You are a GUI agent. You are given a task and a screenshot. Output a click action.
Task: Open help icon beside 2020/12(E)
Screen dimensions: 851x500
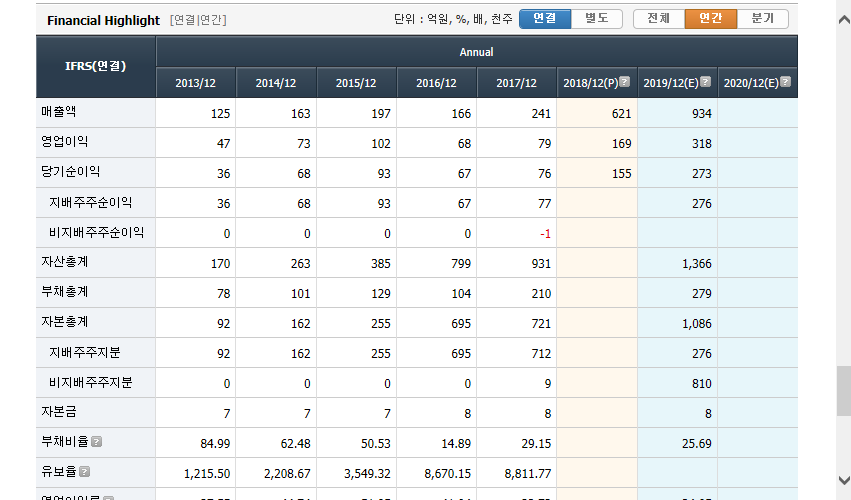(x=785, y=82)
